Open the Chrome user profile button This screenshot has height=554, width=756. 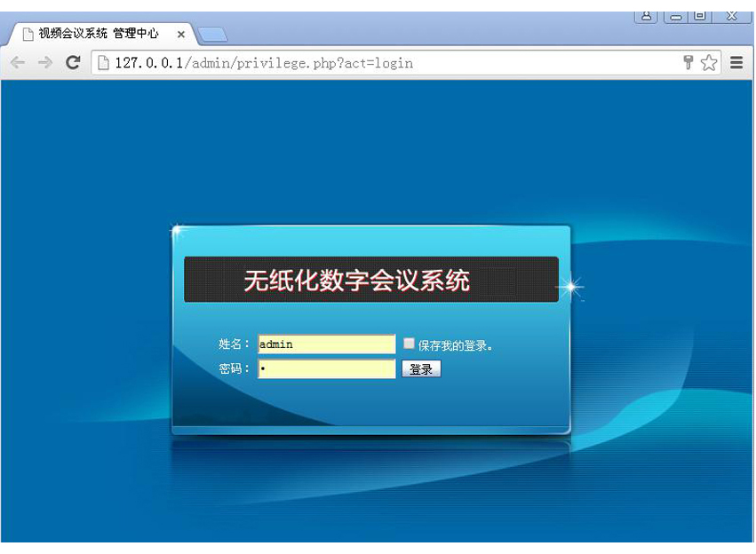646,16
